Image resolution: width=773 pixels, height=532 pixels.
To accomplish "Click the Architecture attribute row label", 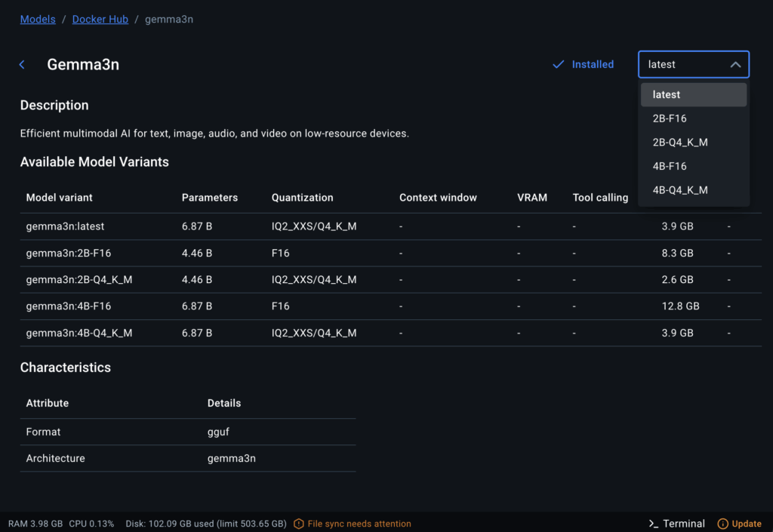I will pos(55,458).
